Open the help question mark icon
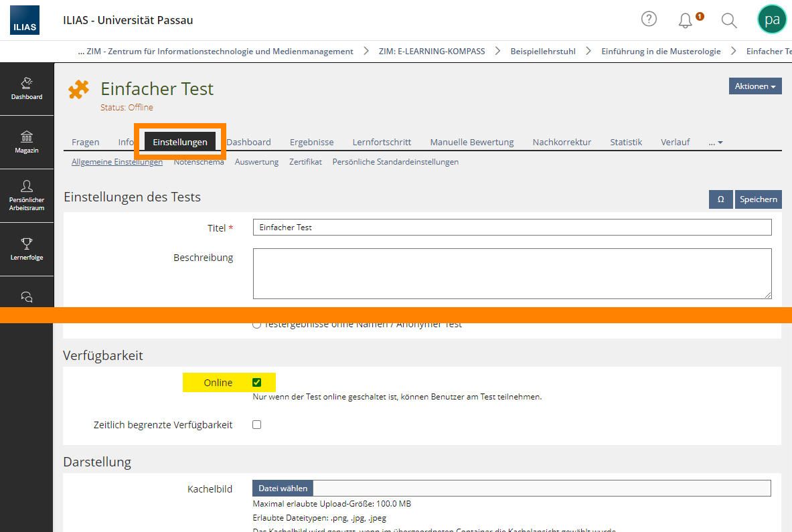 coord(649,19)
